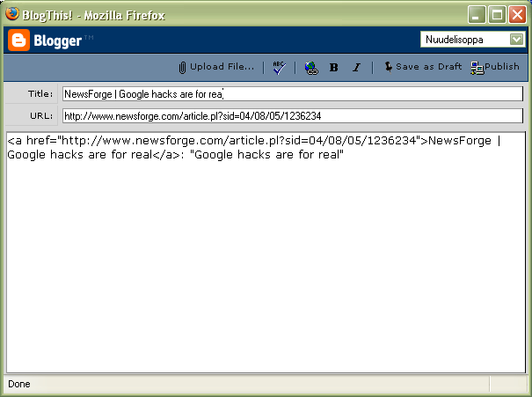Open the Nuudelisoppa blog selector dropdown
Viewport: 532px width, 397px height.
point(471,40)
